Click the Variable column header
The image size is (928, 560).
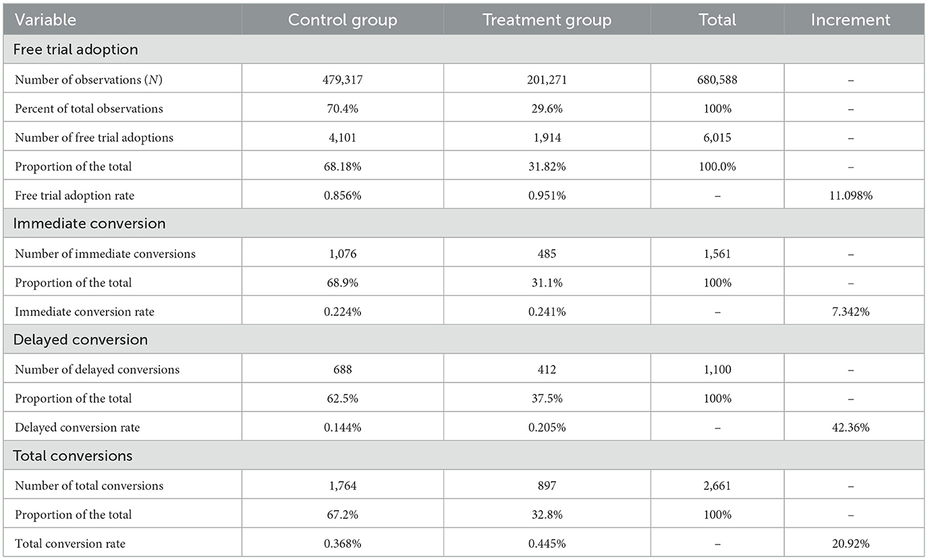(x=45, y=20)
